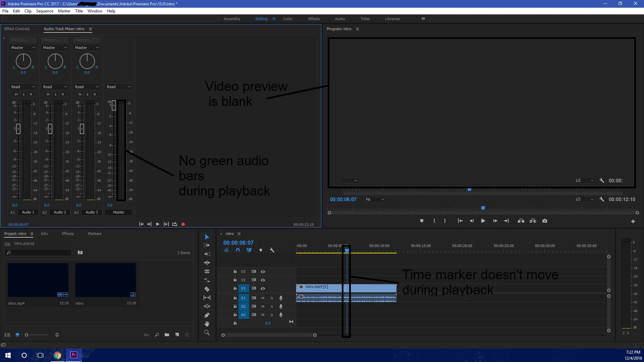Open playback resolution 1/2 dropdown
The width and height of the screenshot is (644, 362).
pos(584,199)
